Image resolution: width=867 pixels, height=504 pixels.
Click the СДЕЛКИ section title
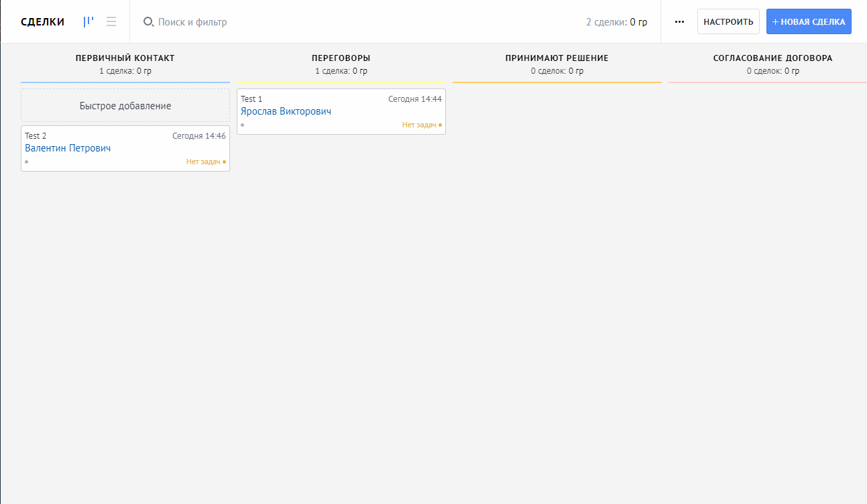[43, 22]
